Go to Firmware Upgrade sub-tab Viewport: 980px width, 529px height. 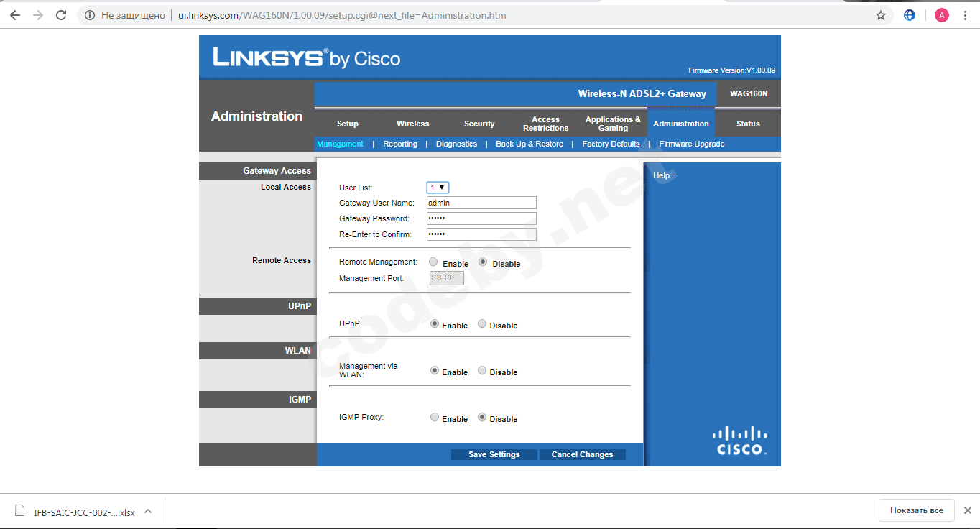click(x=692, y=144)
